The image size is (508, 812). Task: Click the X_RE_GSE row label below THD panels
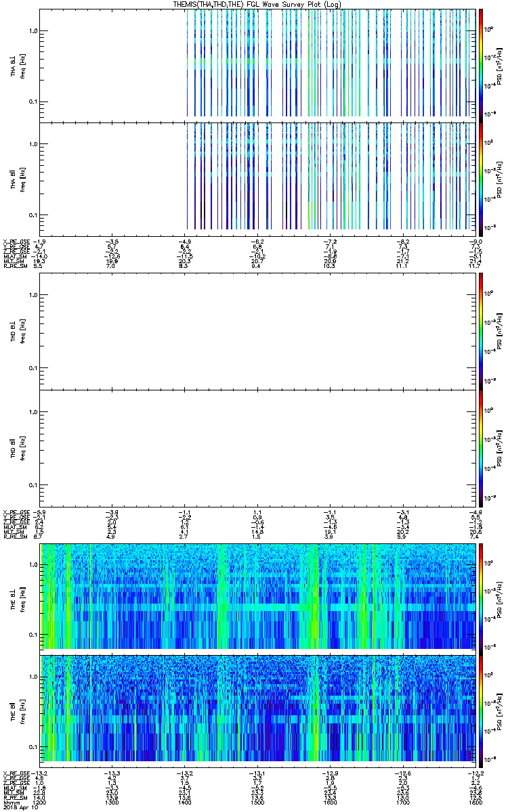pos(16,513)
